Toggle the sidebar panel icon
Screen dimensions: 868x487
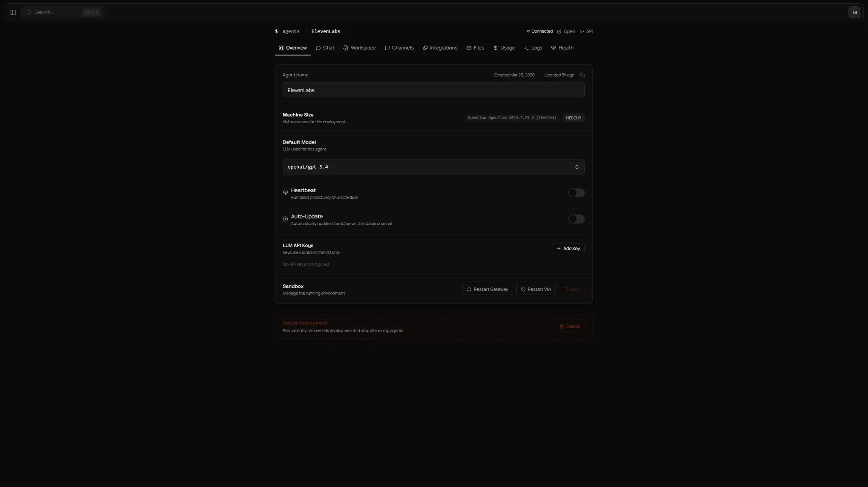[x=13, y=12]
